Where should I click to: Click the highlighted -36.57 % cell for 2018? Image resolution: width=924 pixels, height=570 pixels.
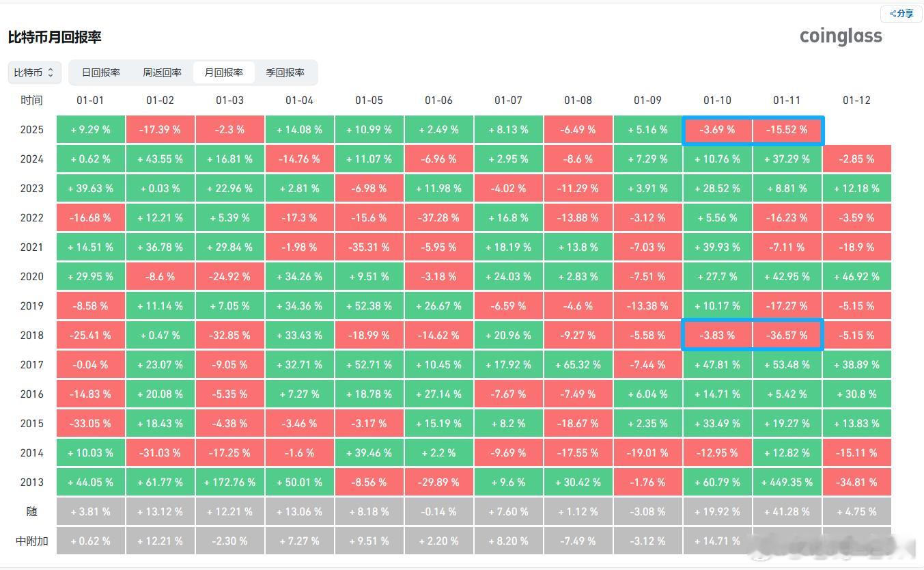pyautogui.click(x=787, y=336)
